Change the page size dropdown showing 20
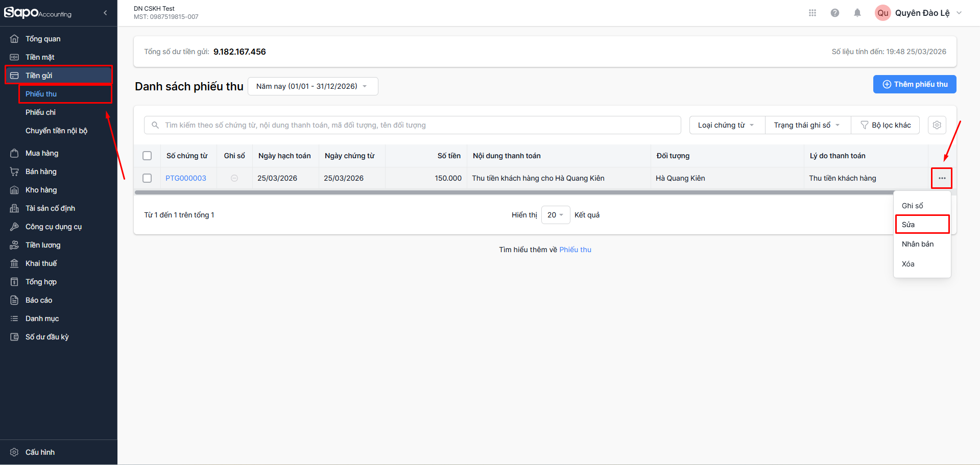Screen dimensions: 980x465 coord(555,215)
